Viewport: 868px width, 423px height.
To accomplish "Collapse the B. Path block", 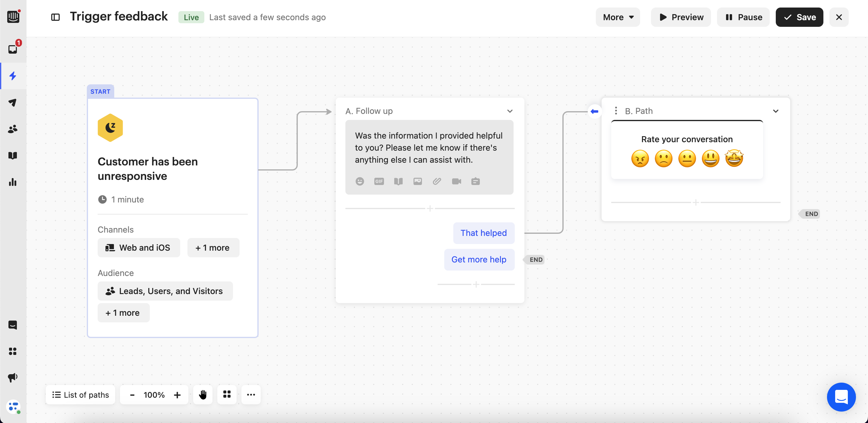I will pos(775,111).
